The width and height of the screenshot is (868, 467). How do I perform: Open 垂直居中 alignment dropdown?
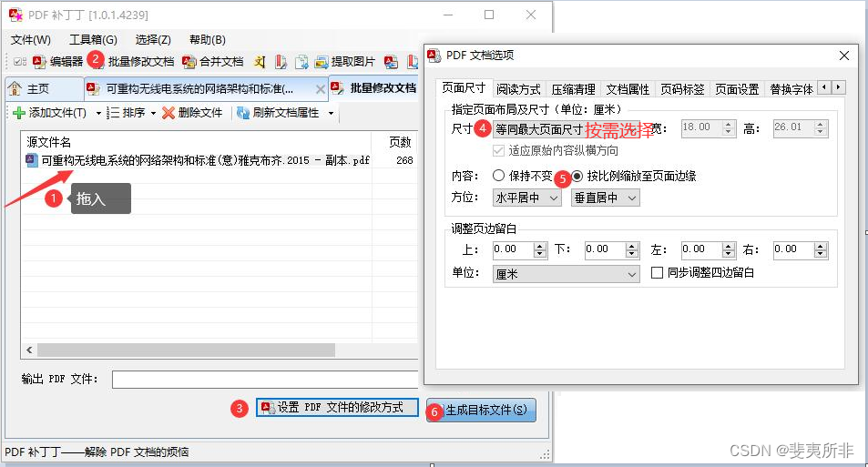pyautogui.click(x=605, y=198)
